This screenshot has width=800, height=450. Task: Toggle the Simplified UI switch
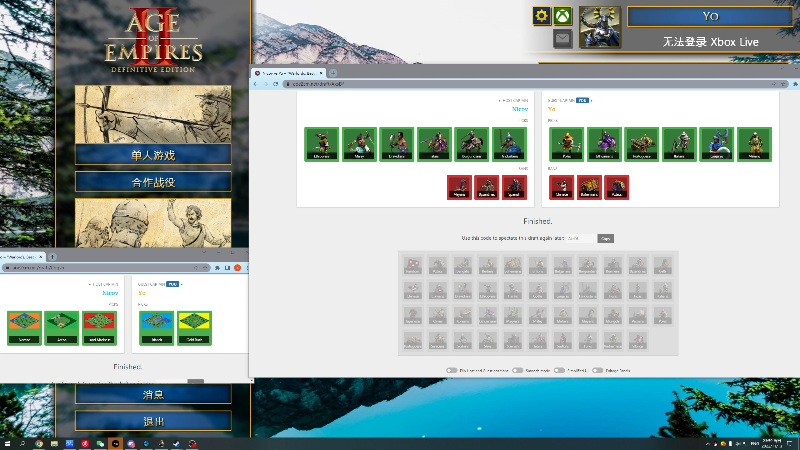(559, 370)
